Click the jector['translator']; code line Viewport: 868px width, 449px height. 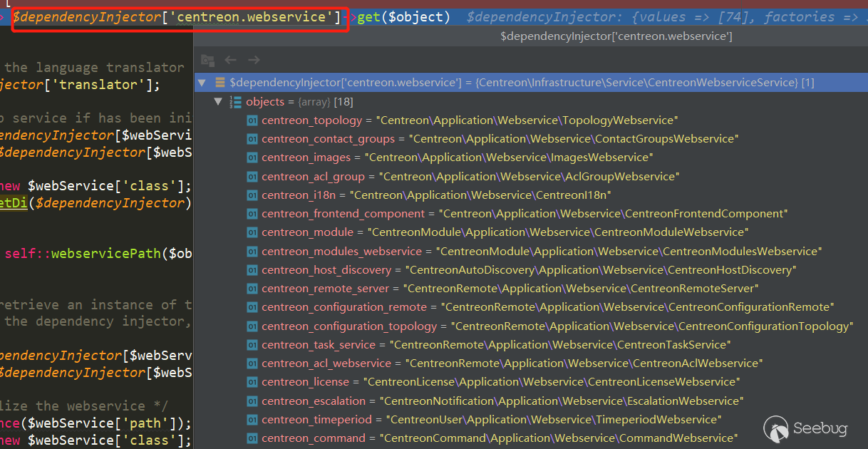(81, 85)
